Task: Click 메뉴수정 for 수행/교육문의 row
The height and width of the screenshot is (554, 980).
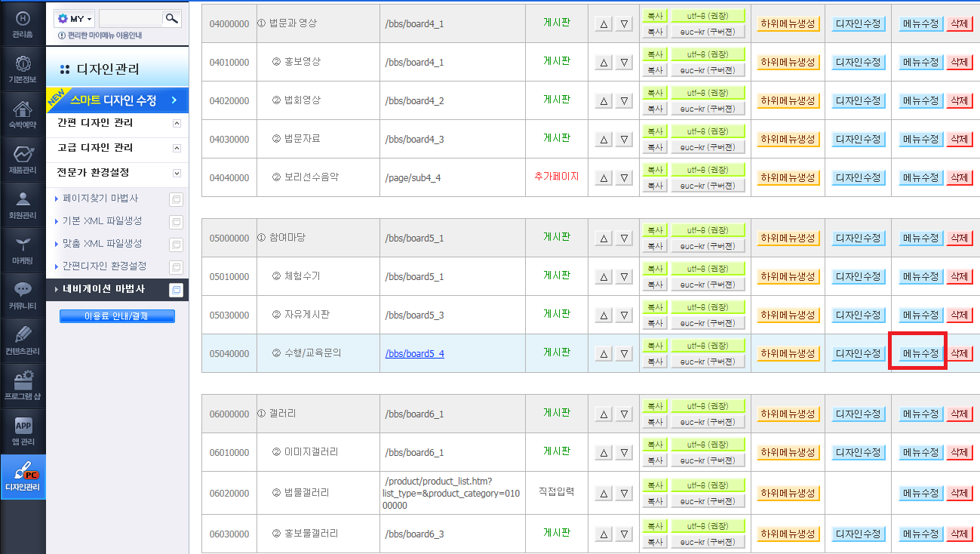Action: coord(921,353)
